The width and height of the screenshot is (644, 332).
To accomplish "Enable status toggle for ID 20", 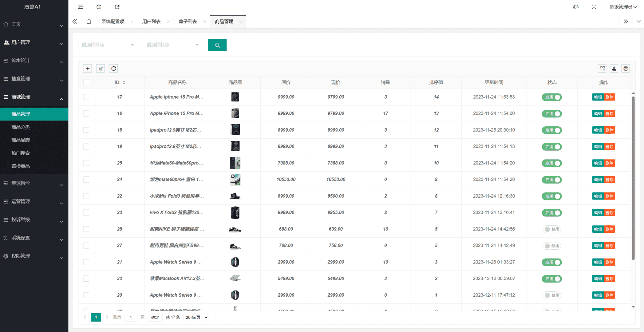I will pos(552,295).
